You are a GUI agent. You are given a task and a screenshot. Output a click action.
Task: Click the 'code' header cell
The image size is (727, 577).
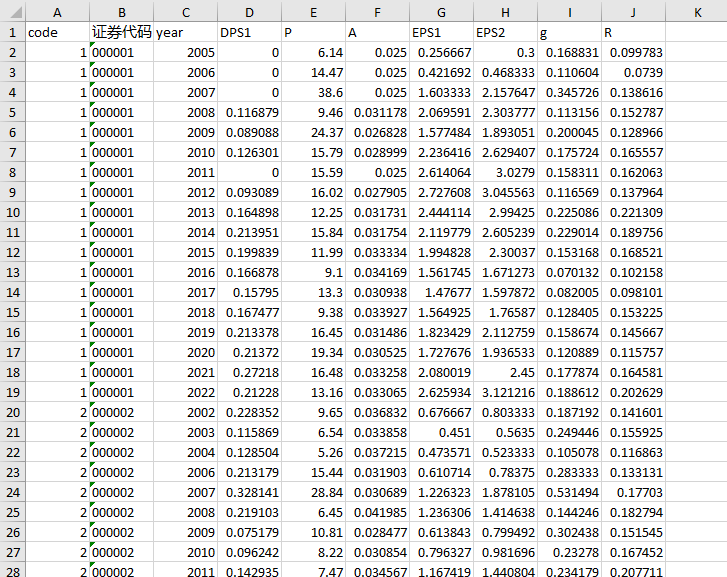(57, 32)
